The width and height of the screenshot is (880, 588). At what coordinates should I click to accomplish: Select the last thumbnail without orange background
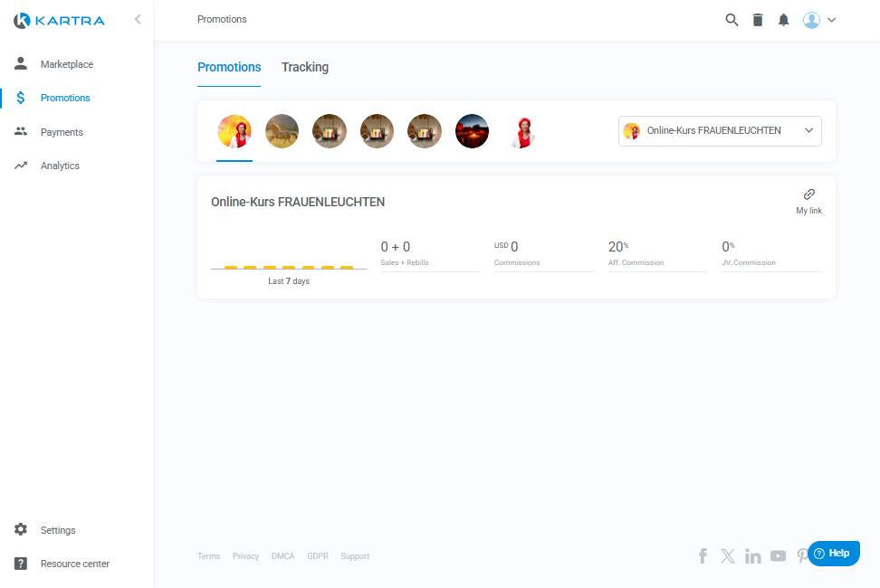pos(523,132)
